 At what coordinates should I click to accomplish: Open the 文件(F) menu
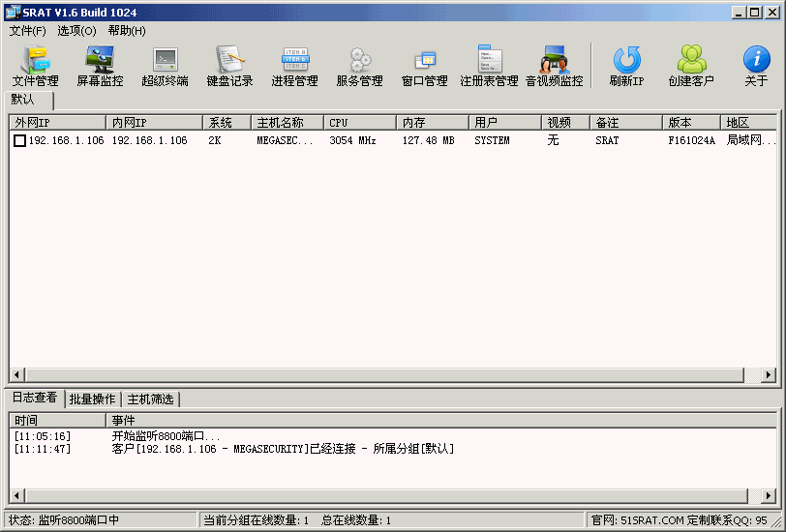coord(27,30)
